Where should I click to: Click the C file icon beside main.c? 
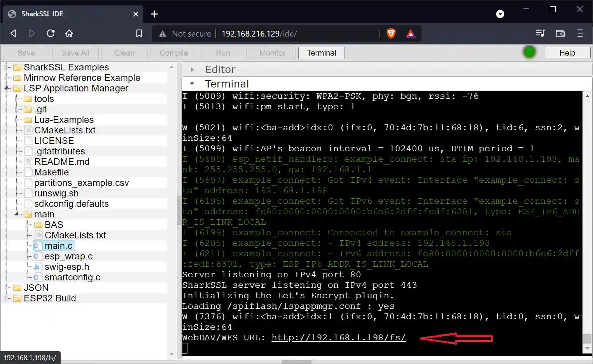[x=38, y=245]
